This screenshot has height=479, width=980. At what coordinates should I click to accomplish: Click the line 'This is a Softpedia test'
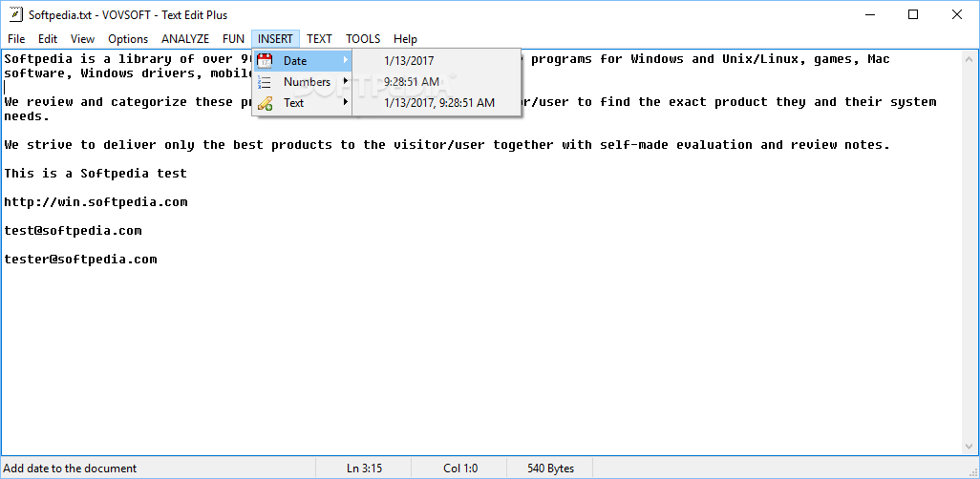pyautogui.click(x=96, y=174)
